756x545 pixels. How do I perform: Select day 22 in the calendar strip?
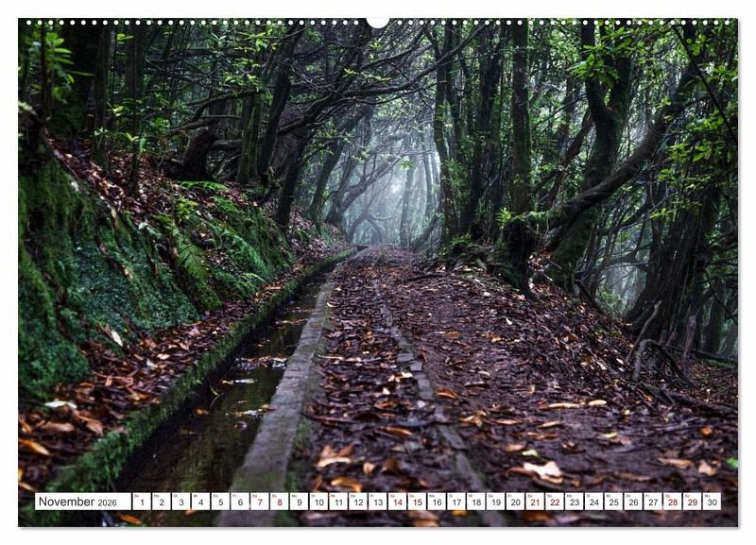point(555,502)
